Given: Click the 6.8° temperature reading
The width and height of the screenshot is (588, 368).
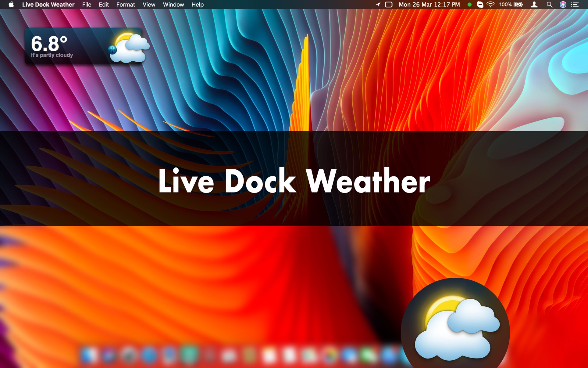Looking at the screenshot, I should click(x=49, y=43).
